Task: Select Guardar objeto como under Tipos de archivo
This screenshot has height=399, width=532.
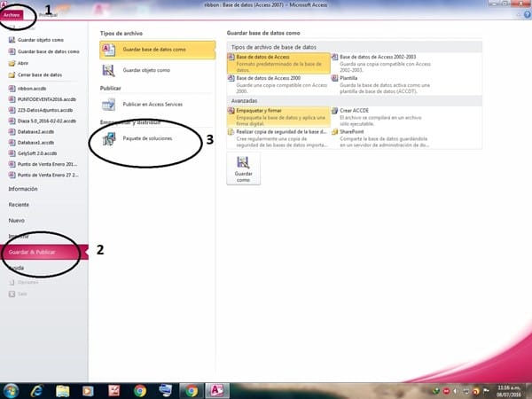Action: point(158,70)
